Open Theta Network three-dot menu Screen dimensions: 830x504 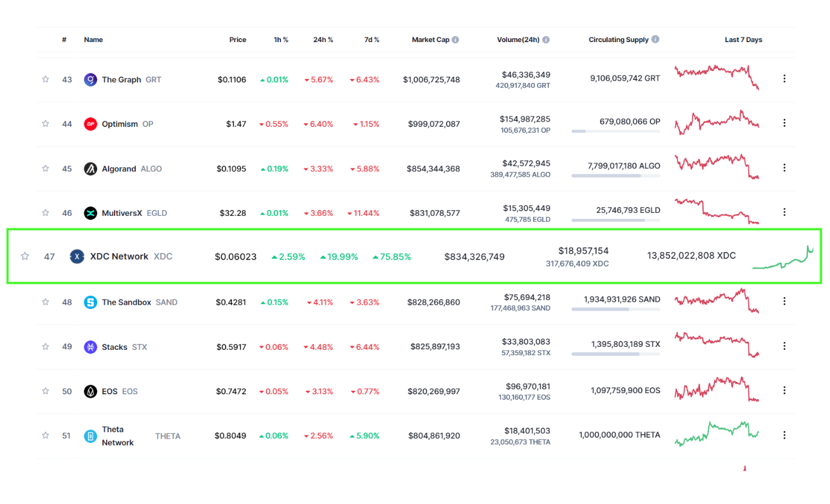tap(784, 435)
